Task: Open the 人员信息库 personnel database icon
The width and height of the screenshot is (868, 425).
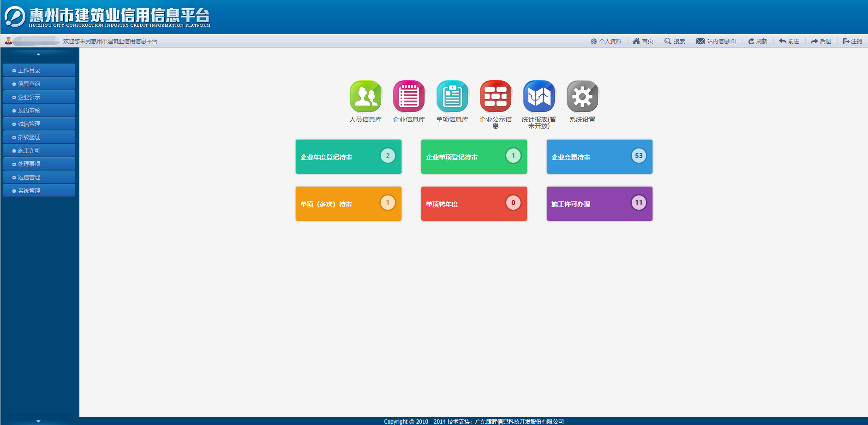Action: (x=365, y=96)
